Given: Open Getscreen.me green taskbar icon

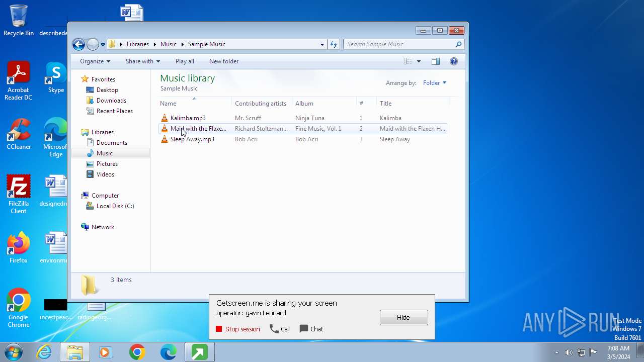Looking at the screenshot, I should pos(199,352).
